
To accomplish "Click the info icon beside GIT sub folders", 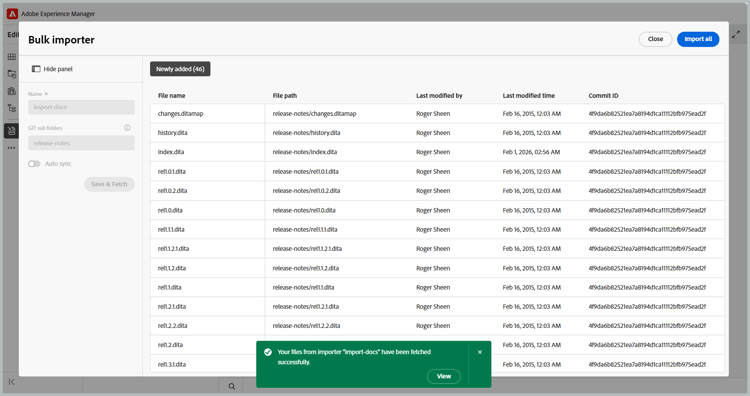I will [x=127, y=128].
